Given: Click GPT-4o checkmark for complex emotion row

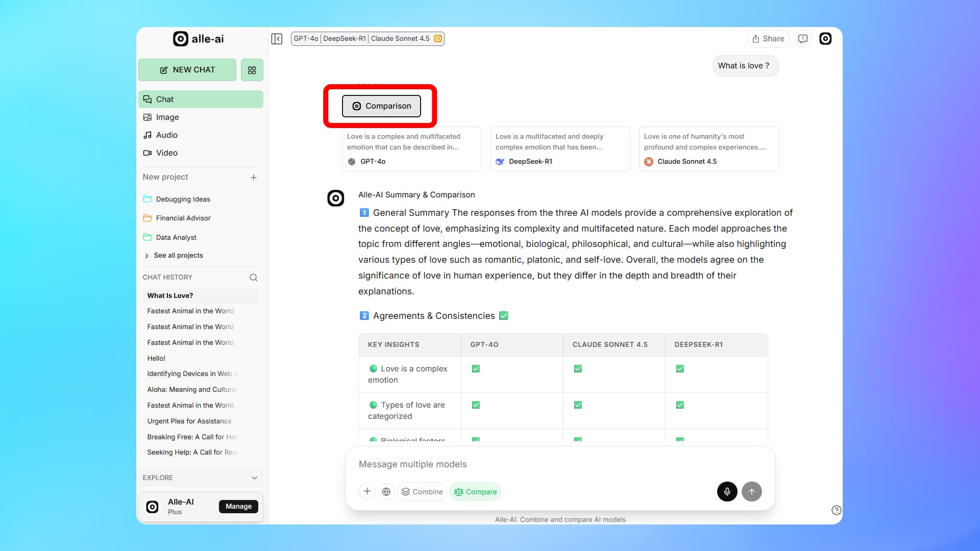Looking at the screenshot, I should coord(476,369).
